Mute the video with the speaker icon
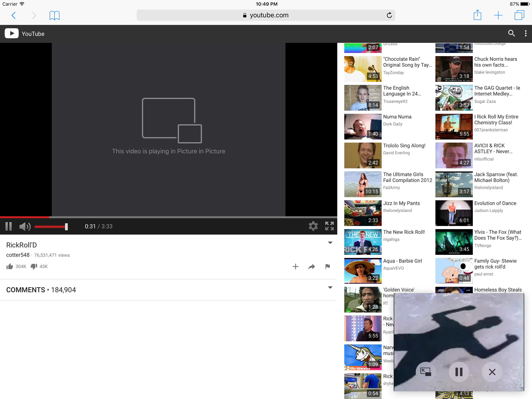532x399 pixels. point(25,226)
